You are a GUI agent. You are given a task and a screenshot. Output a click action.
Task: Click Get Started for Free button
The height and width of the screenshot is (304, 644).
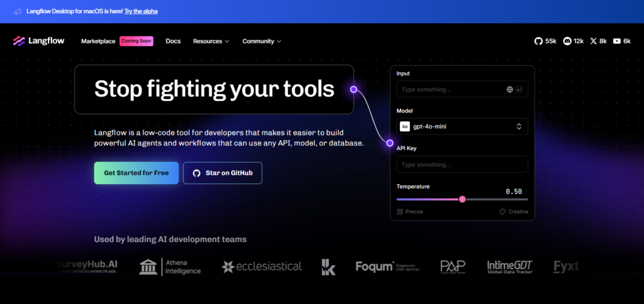136,173
